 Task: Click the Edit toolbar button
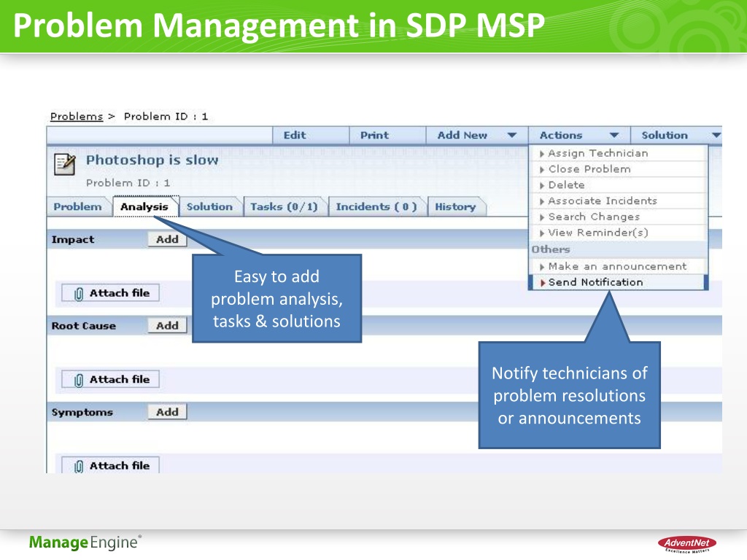click(x=311, y=135)
